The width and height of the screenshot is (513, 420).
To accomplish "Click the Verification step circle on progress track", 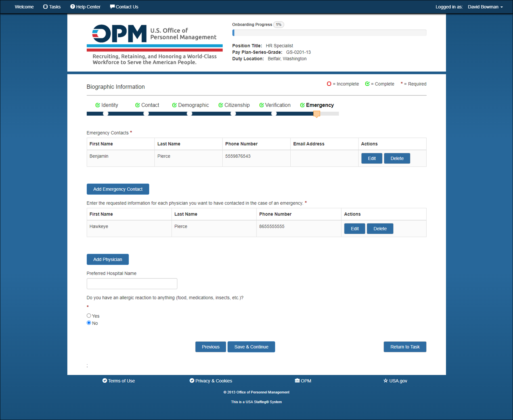I will (274, 114).
